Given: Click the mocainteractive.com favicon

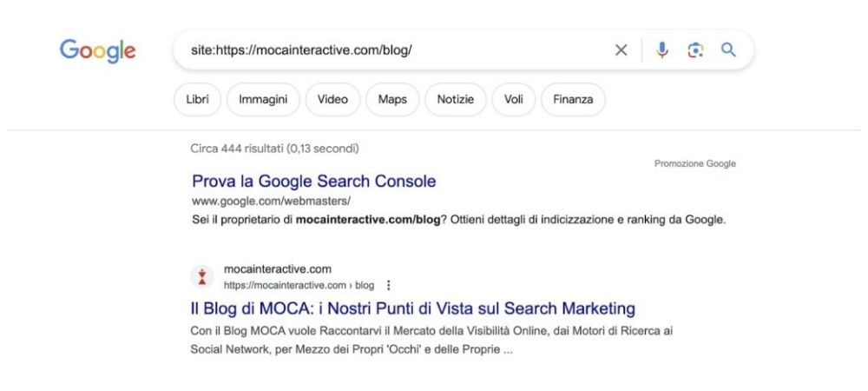Looking at the screenshot, I should pos(201,276).
